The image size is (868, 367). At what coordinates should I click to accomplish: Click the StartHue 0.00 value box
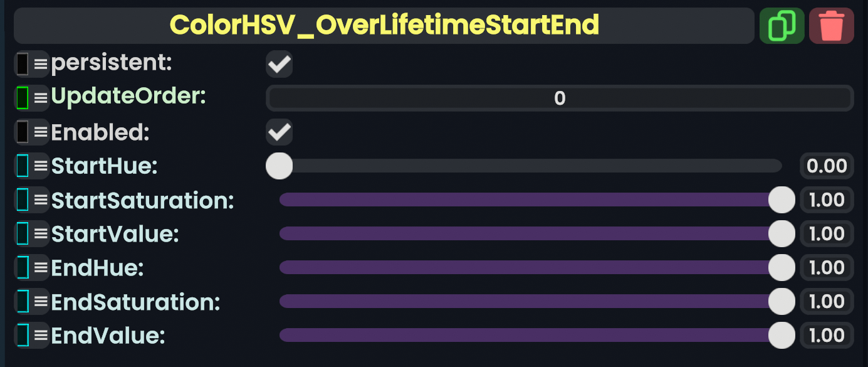[x=827, y=166]
